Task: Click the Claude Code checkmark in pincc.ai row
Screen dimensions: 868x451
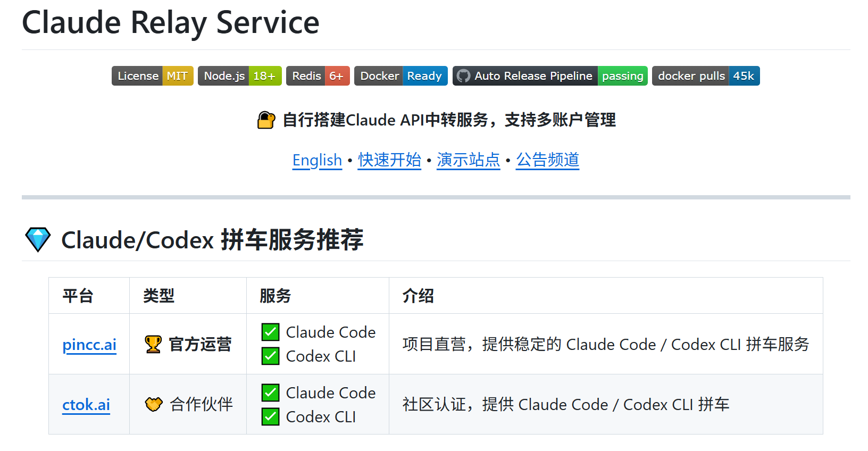Action: (x=271, y=332)
